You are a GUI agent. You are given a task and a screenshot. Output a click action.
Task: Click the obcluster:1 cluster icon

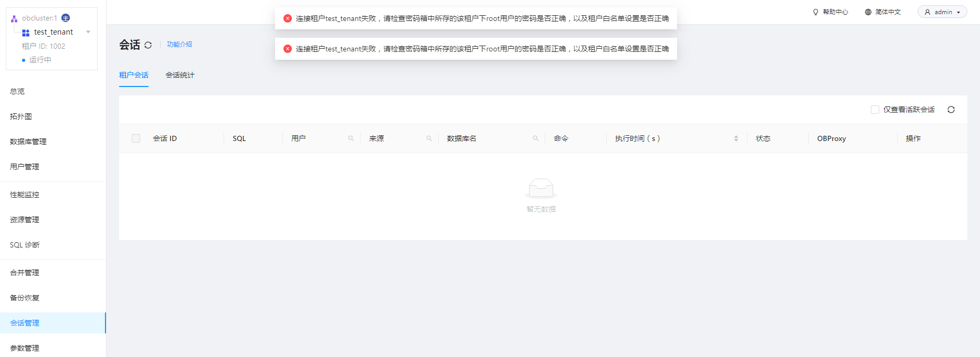(x=14, y=18)
